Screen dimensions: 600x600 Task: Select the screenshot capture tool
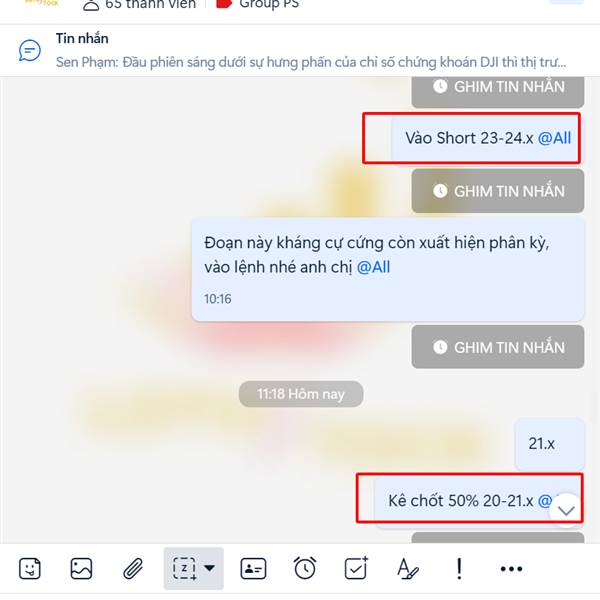pos(184,569)
